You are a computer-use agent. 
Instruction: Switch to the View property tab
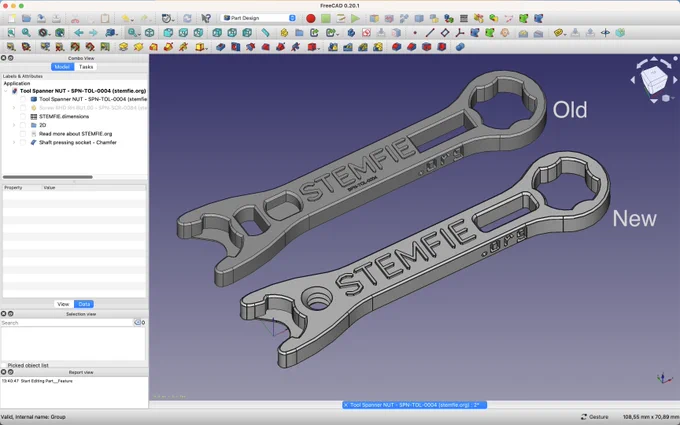(x=63, y=304)
